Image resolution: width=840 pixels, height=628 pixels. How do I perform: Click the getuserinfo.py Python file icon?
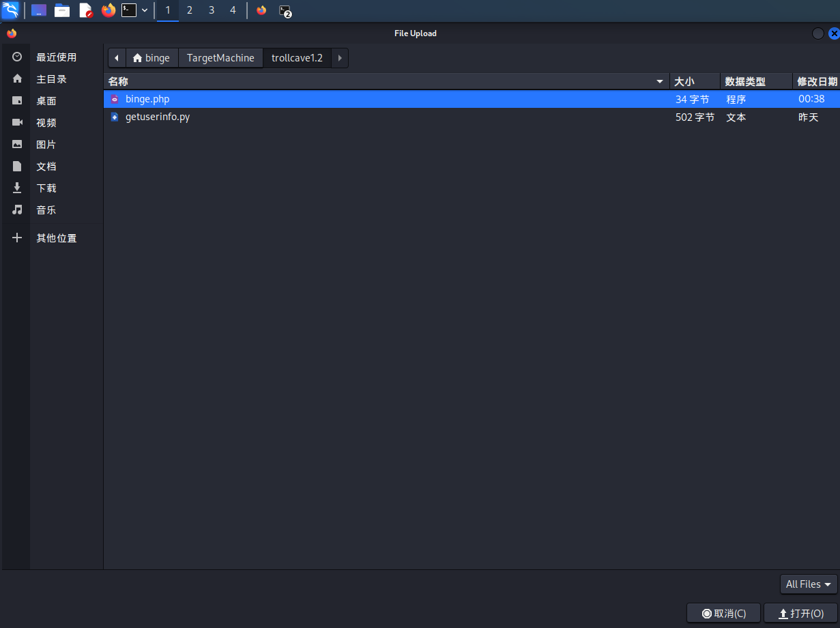pos(115,117)
